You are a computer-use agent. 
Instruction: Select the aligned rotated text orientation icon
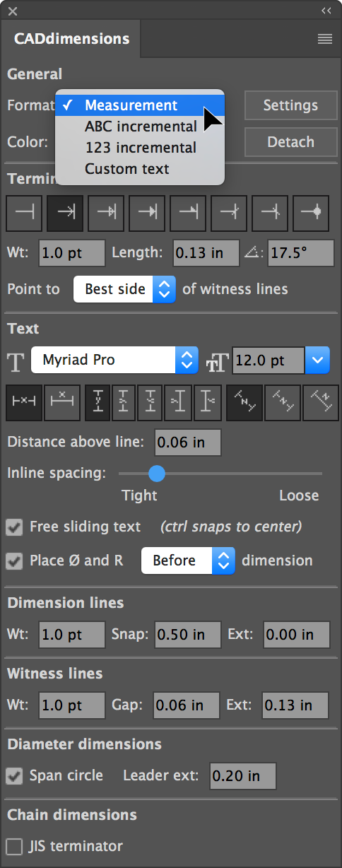click(244, 402)
